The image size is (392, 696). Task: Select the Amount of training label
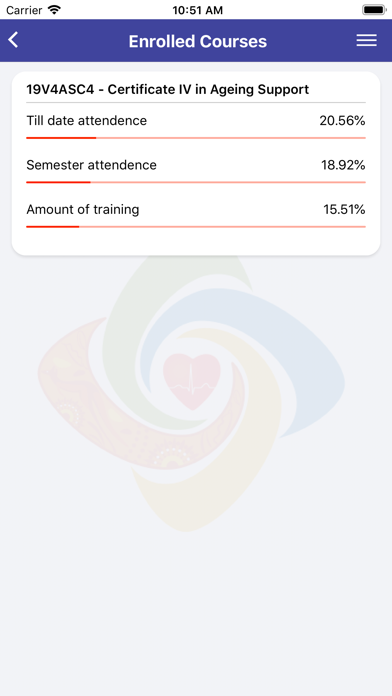point(83,210)
